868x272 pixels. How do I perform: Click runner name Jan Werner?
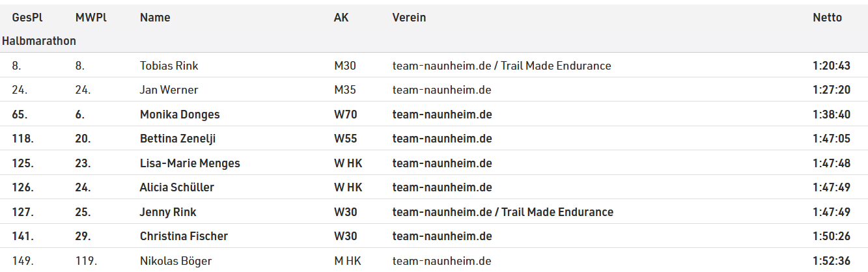pyautogui.click(x=169, y=90)
